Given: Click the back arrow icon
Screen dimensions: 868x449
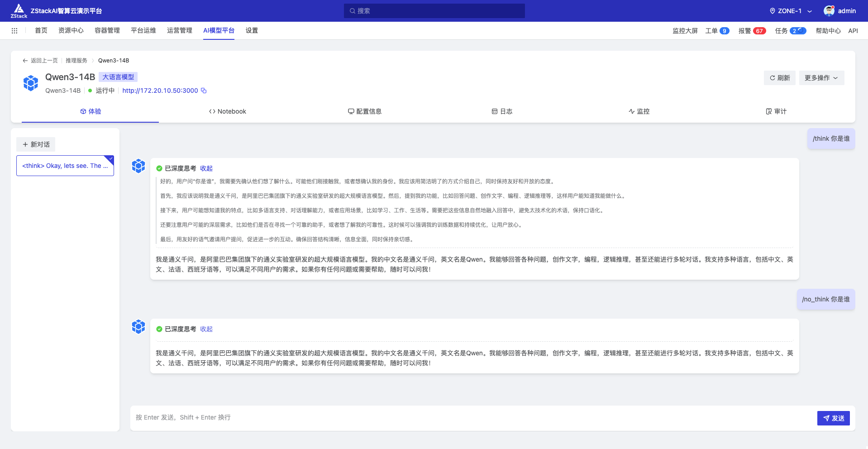Looking at the screenshot, I should pos(25,61).
